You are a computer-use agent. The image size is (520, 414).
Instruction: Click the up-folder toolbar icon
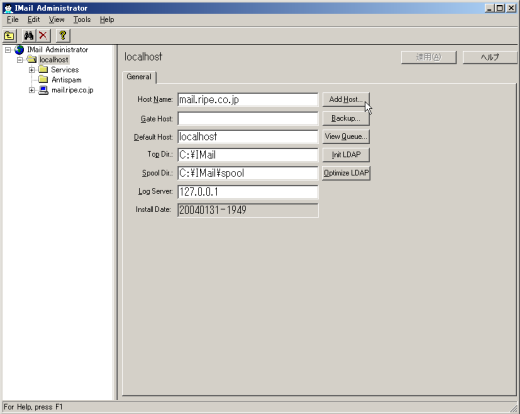tap(10, 35)
